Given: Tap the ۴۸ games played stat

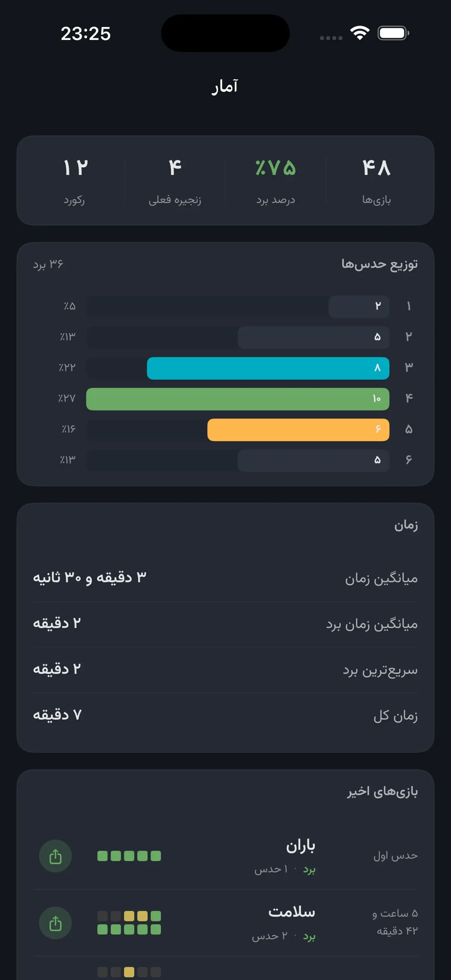Looking at the screenshot, I should (x=377, y=180).
